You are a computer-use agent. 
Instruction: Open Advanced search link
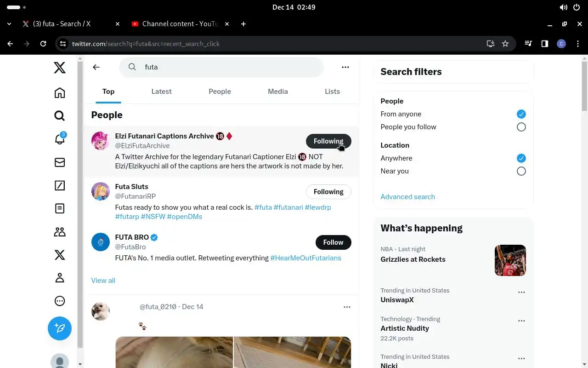tap(407, 197)
